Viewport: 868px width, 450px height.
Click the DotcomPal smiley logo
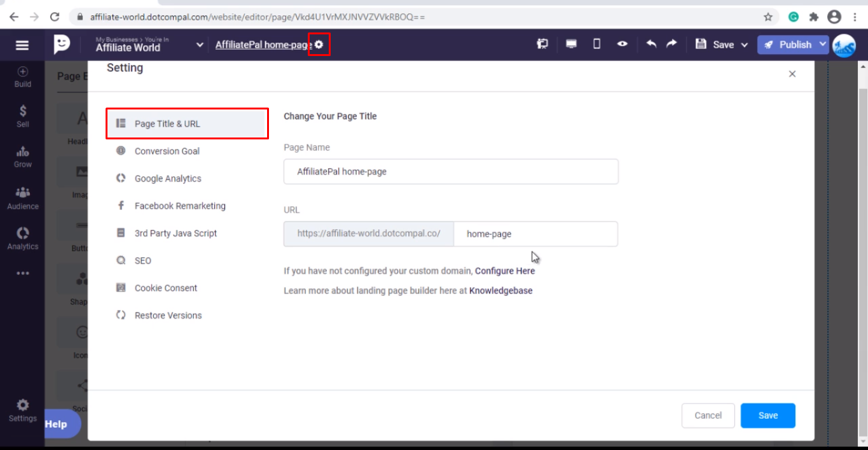62,45
